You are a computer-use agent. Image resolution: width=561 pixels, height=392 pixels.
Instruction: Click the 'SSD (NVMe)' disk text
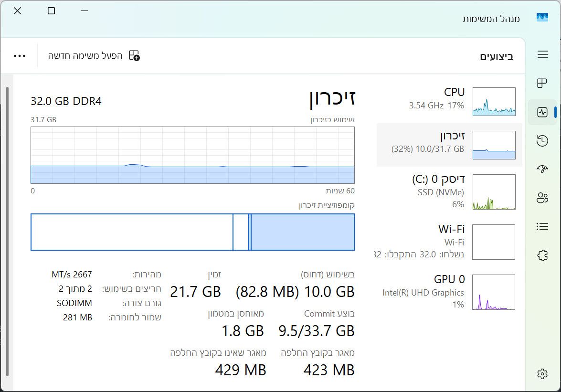[x=441, y=192]
